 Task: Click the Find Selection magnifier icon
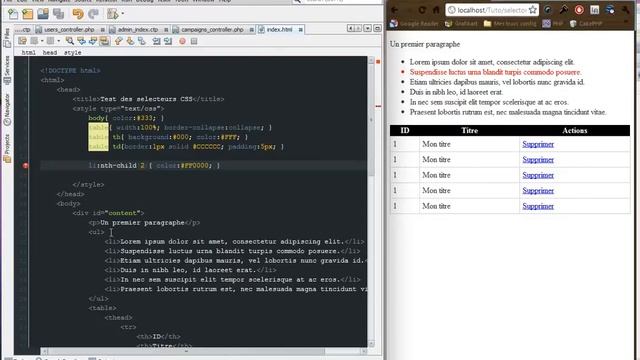point(70,41)
